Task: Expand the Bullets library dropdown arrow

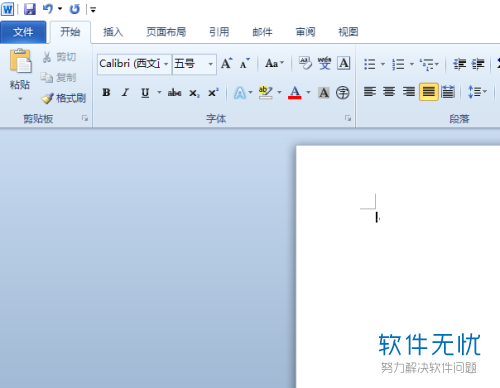Action: 383,64
